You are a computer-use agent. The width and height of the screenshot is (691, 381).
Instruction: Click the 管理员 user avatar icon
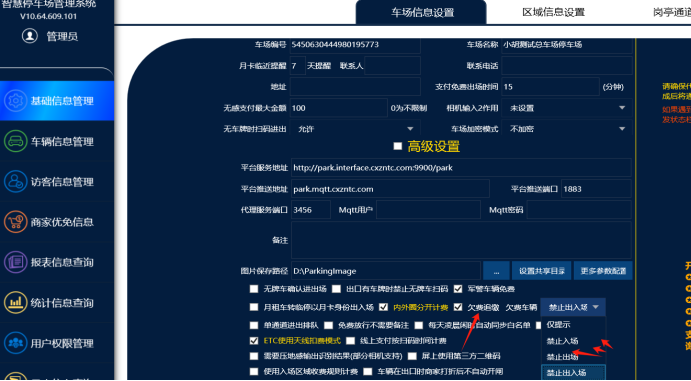30,36
